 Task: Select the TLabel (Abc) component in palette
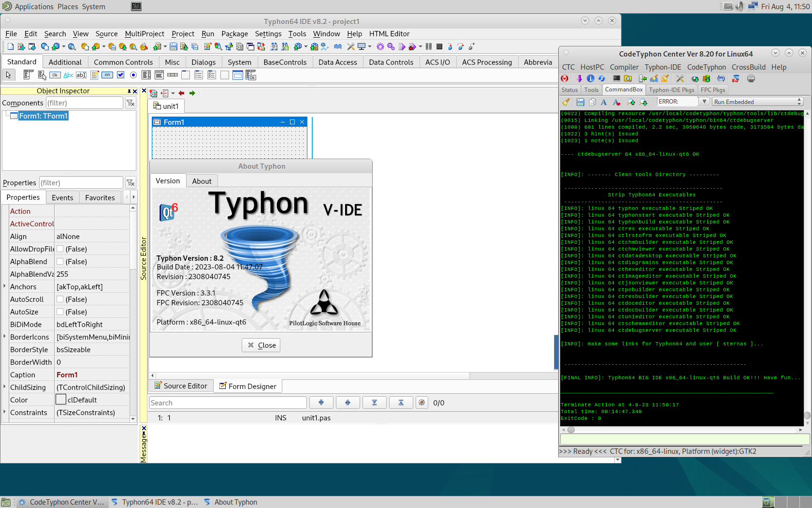(68, 75)
